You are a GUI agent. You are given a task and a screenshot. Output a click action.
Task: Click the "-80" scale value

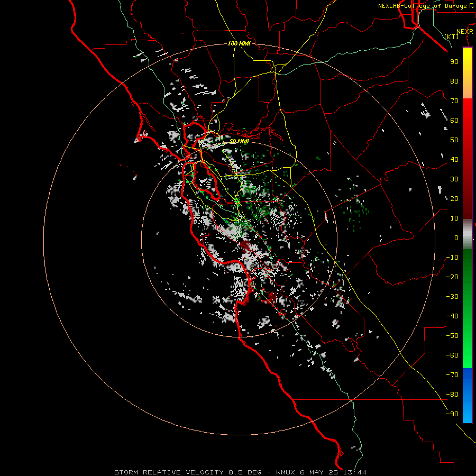(452, 395)
